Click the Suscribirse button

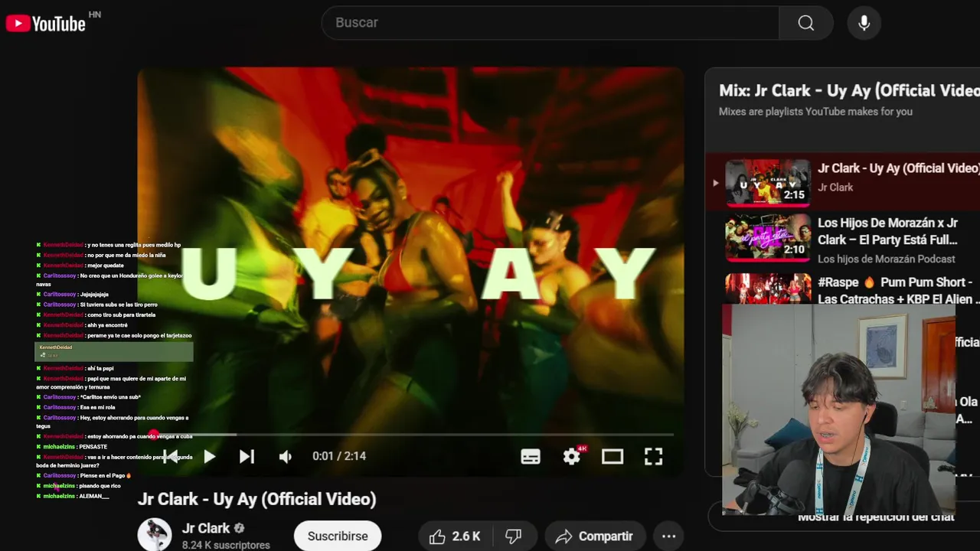[x=338, y=536]
